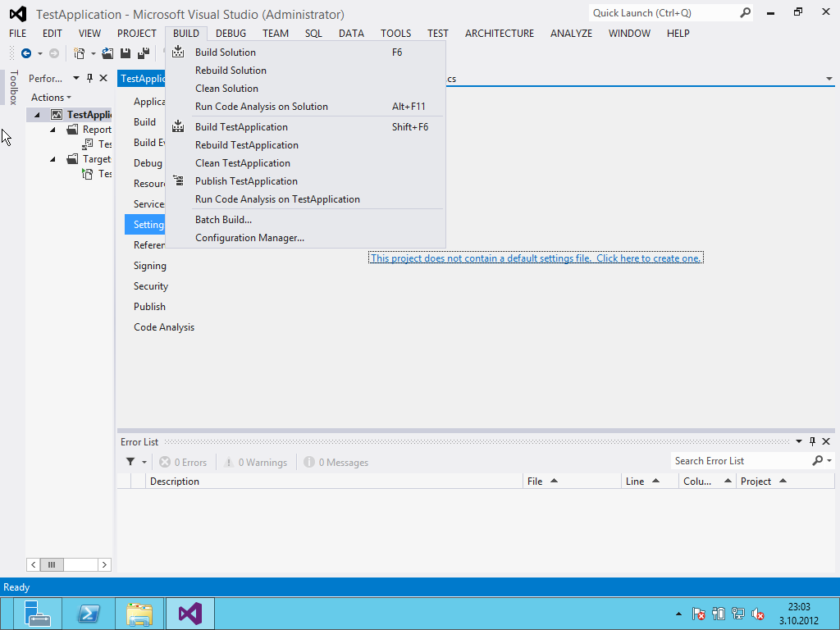Collapse the Reports tree node
The height and width of the screenshot is (630, 840).
(x=52, y=130)
